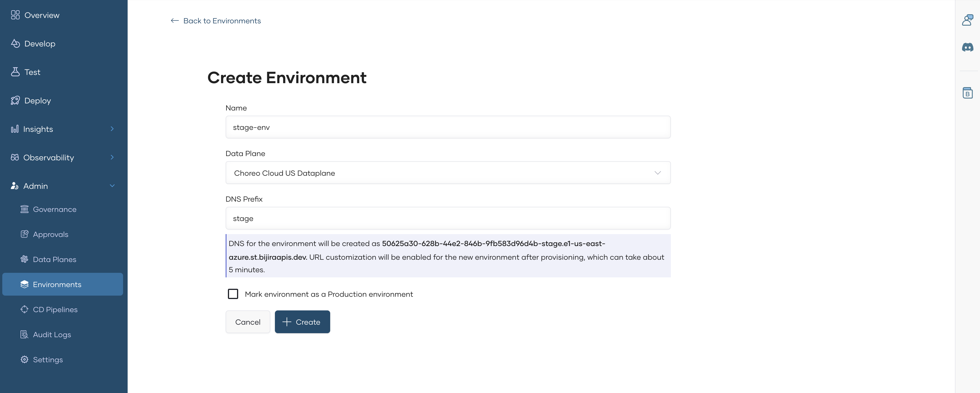This screenshot has height=393, width=980.
Task: Select Environments in the sidebar
Action: pyautogui.click(x=57, y=284)
